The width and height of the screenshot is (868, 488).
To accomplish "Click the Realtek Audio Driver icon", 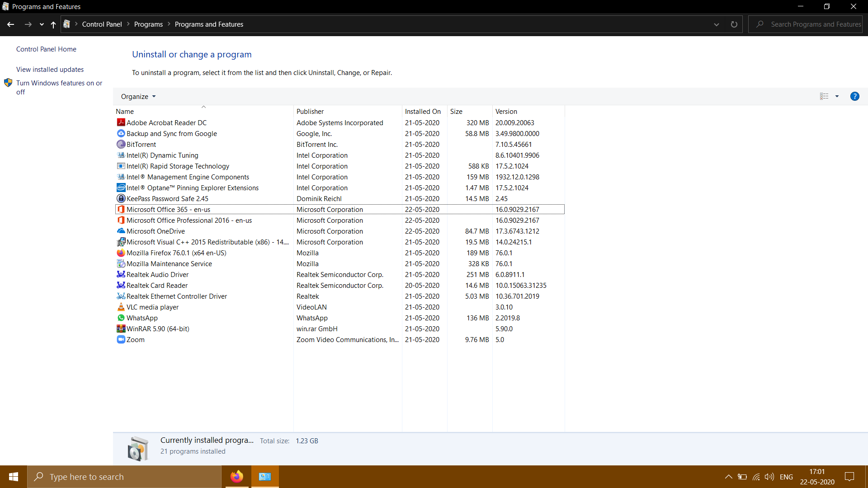I will [x=121, y=274].
